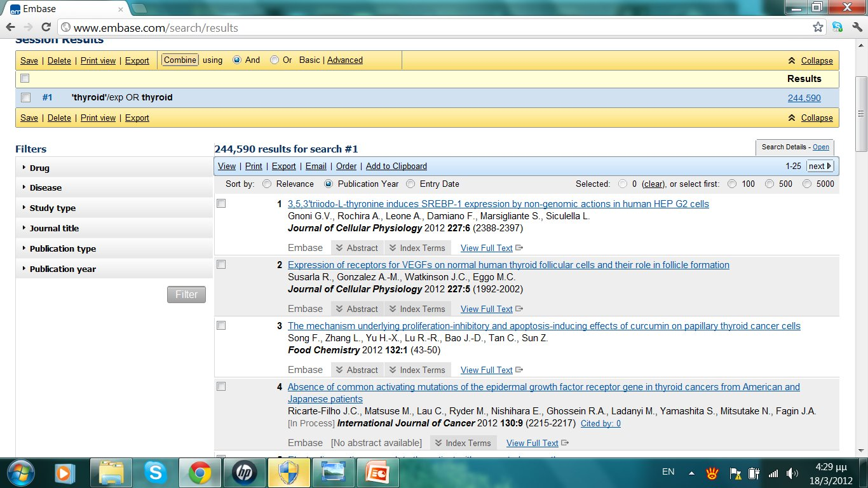Click the browser forward arrow
The image size is (868, 488).
28,27
